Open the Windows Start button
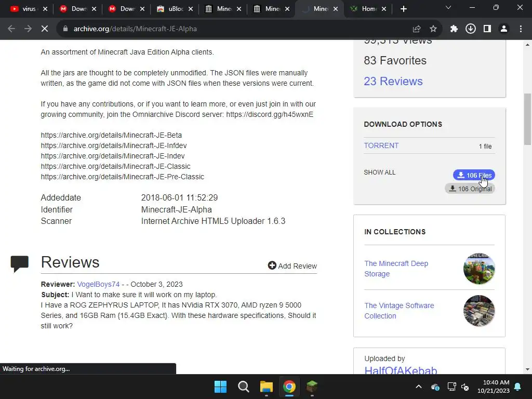Viewport: 532px width, 399px height. click(x=220, y=387)
